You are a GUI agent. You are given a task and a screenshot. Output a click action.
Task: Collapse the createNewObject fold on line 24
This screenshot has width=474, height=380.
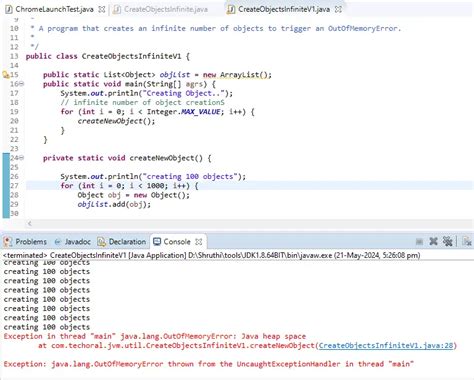coord(22,158)
